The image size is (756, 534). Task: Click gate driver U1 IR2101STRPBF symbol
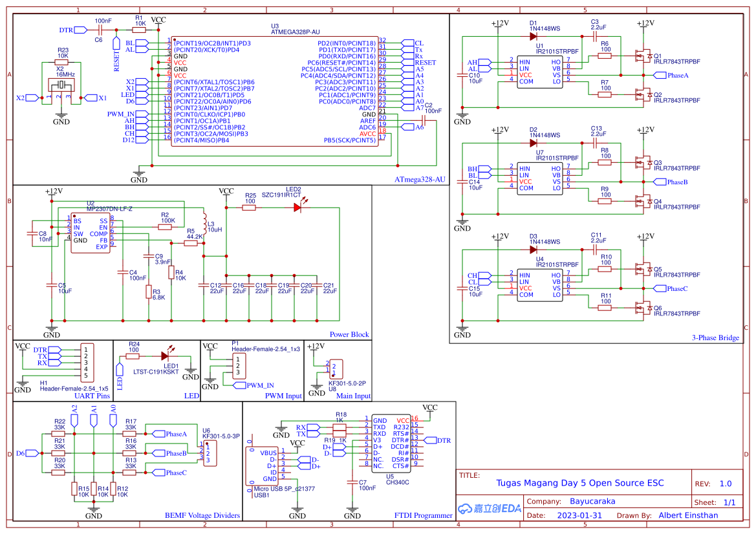point(541,71)
